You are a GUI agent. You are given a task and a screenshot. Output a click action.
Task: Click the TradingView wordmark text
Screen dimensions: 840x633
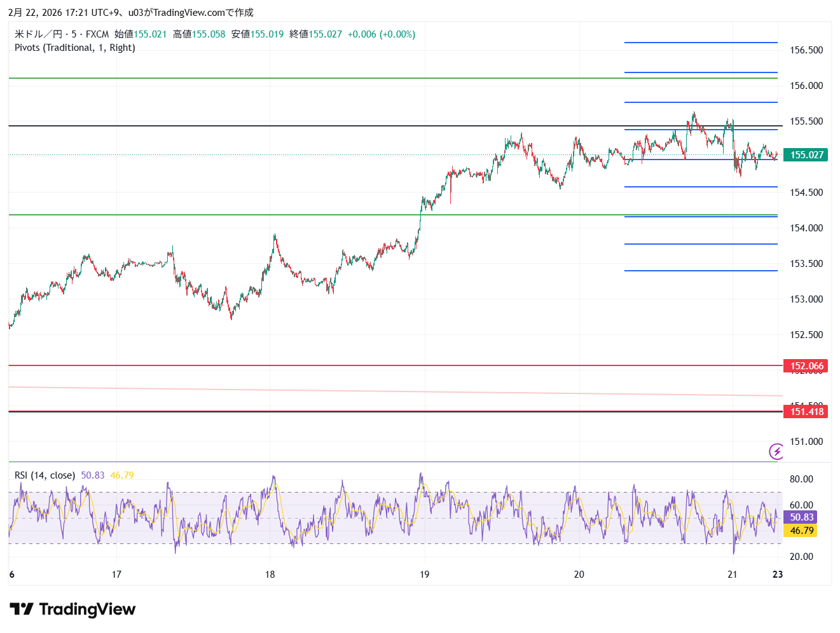click(87, 609)
